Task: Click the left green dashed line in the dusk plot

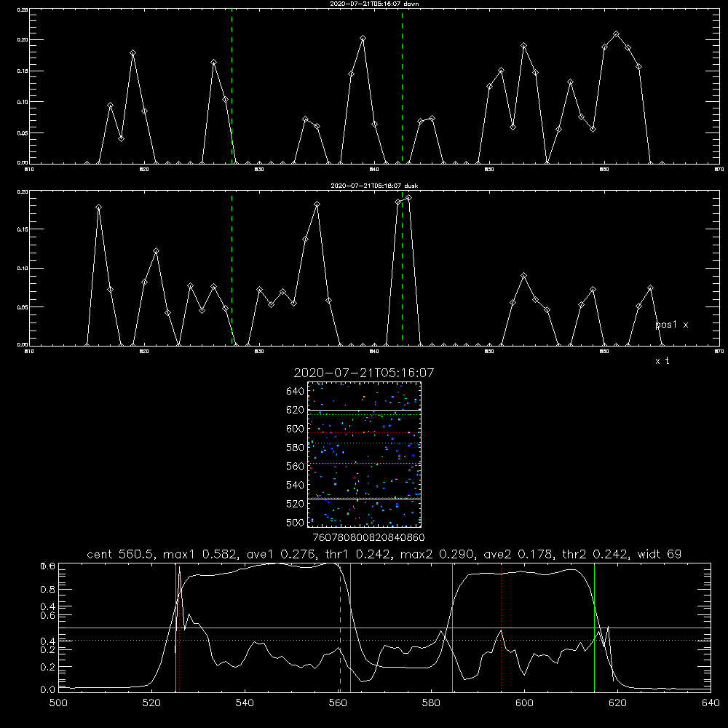Action: pyautogui.click(x=232, y=269)
